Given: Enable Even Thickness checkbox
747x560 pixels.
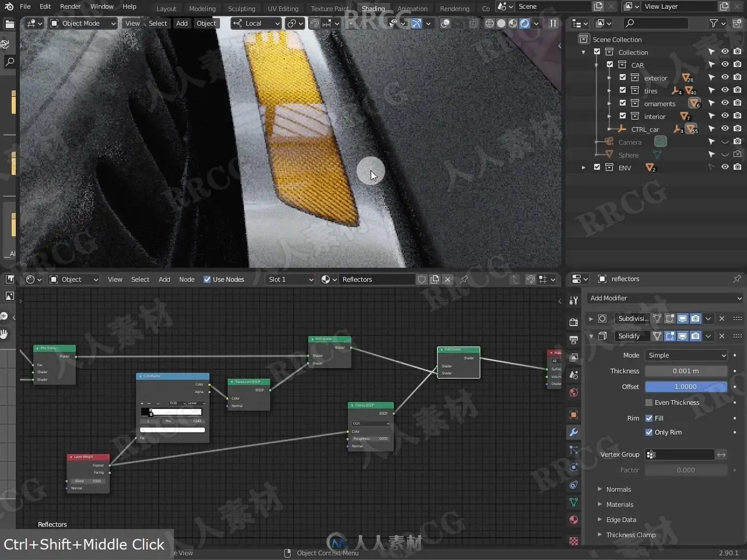Looking at the screenshot, I should [x=649, y=402].
